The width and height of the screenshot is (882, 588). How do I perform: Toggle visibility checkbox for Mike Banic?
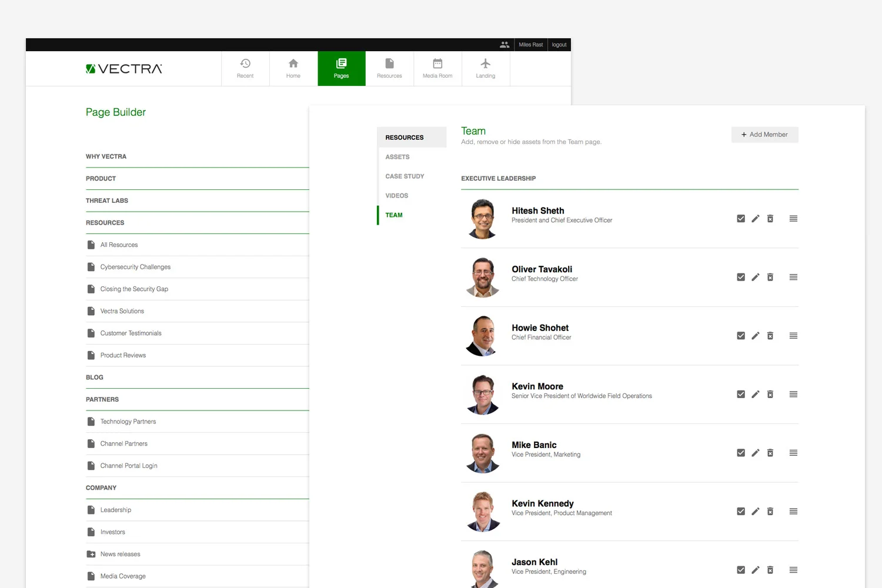(x=741, y=453)
